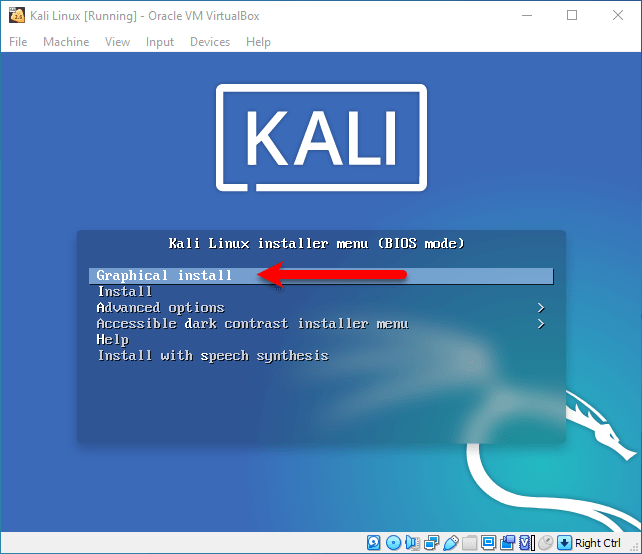Select the Advanced options entry
The image size is (642, 554).
pos(160,308)
